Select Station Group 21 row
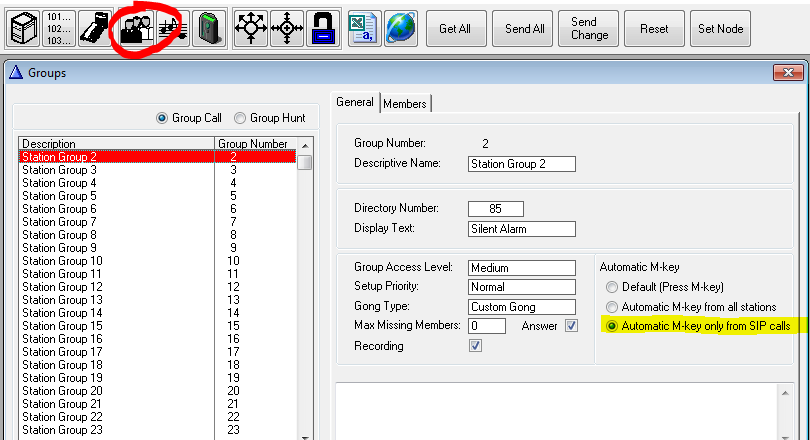Viewport: 810px width, 440px height. [158, 404]
